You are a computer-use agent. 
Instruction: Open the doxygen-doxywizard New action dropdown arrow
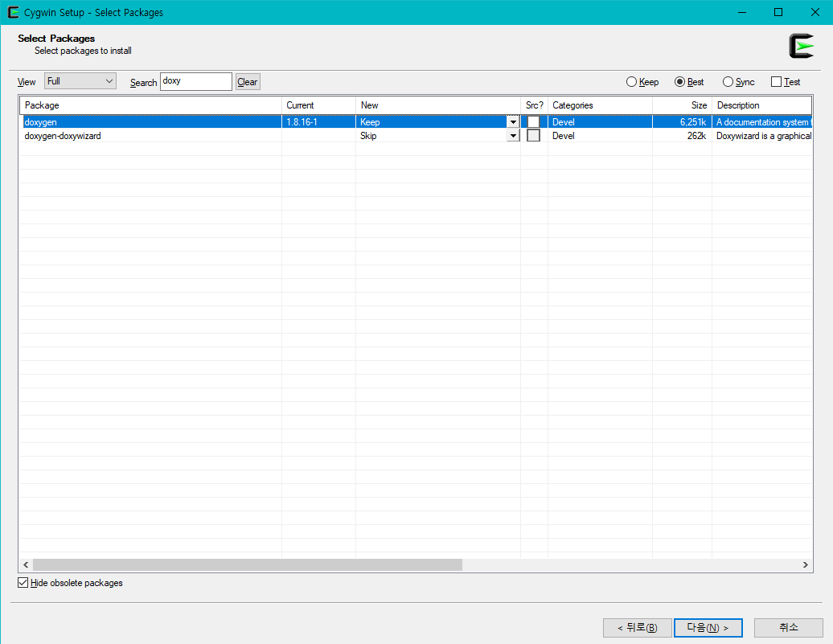coord(513,136)
